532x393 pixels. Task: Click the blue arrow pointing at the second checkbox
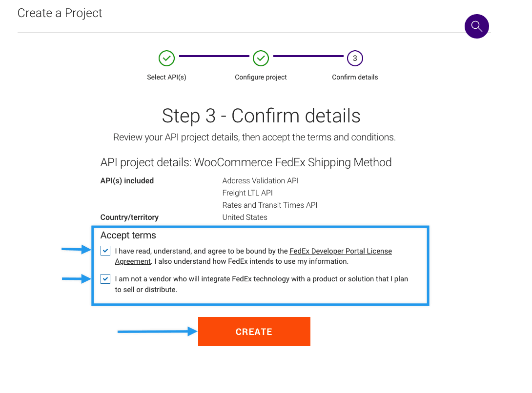(76, 278)
